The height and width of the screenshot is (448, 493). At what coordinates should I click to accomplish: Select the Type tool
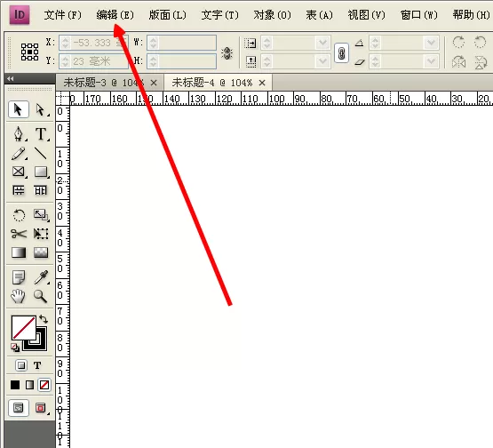coord(41,133)
